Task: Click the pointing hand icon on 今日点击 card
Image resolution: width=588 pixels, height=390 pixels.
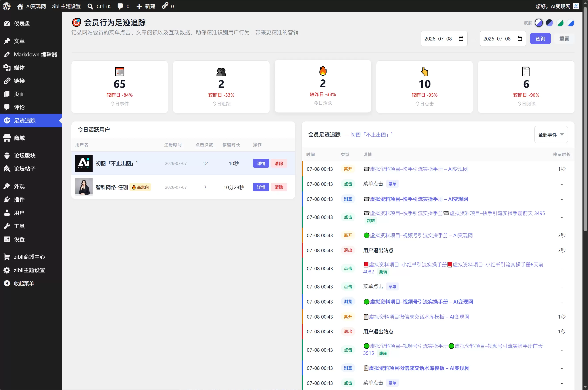Action: pos(424,72)
